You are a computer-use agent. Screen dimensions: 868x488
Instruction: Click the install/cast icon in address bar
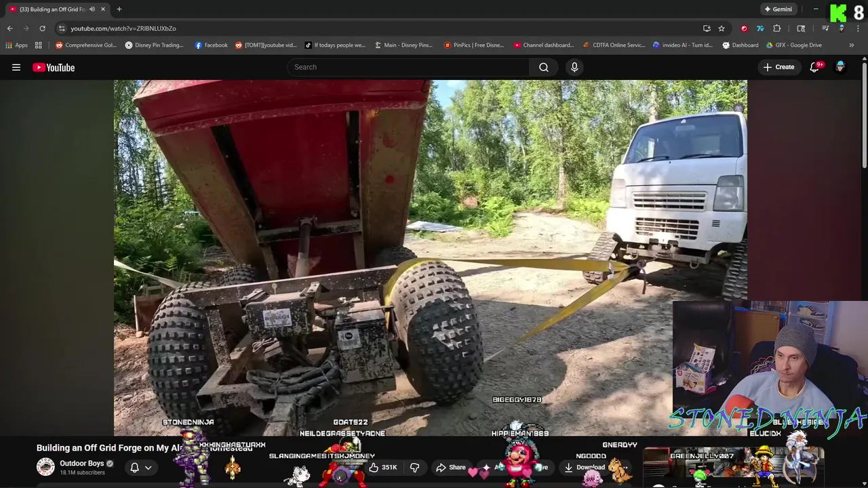click(707, 28)
